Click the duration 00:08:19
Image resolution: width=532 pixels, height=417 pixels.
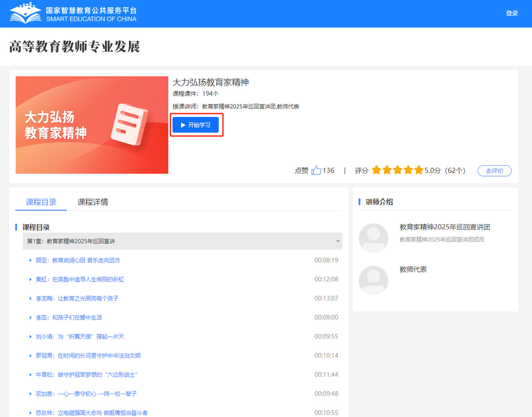click(326, 260)
